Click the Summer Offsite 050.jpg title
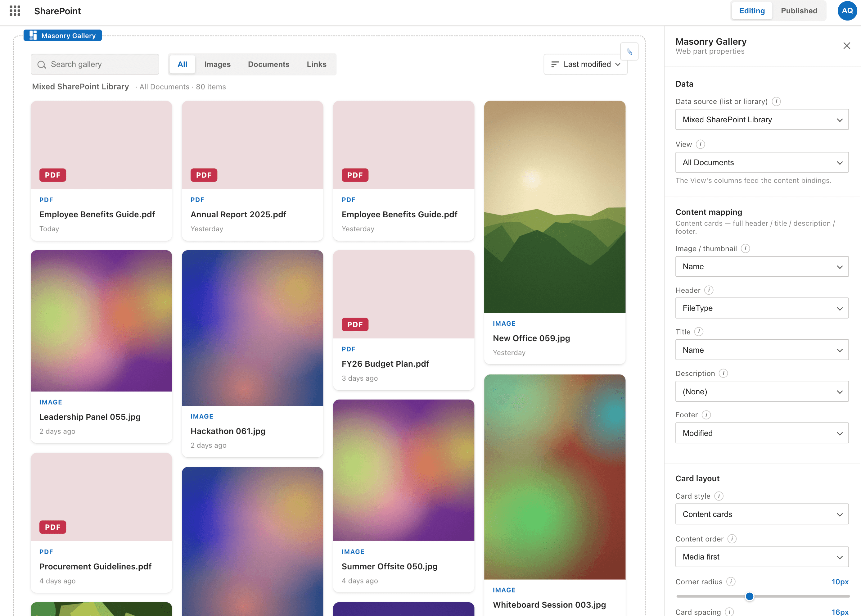The height and width of the screenshot is (616, 861). (x=389, y=566)
